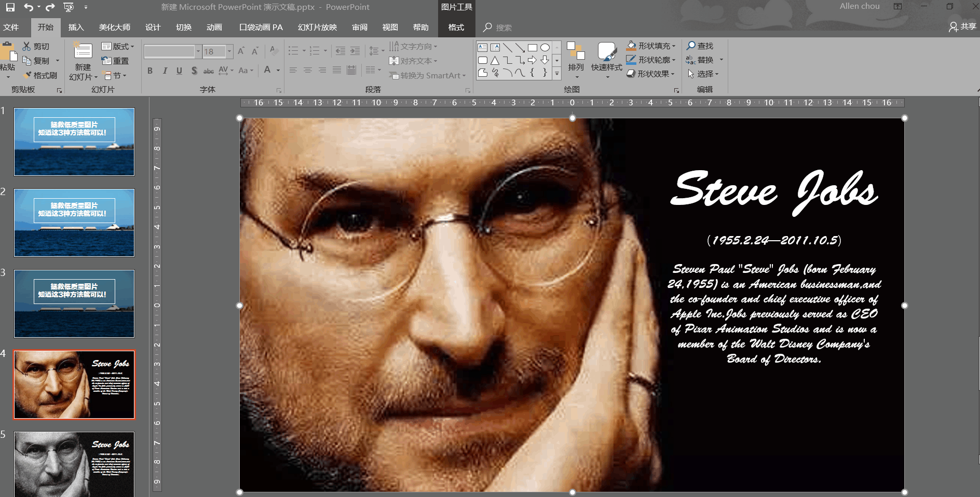Toggle Center alignment paragraph button
This screenshot has height=497, width=980.
(308, 70)
